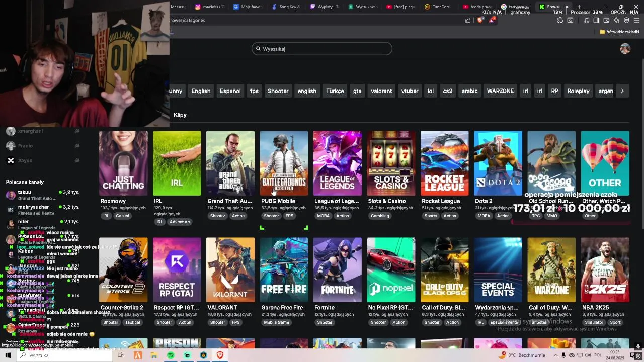Open No Pixel RP category cover

pos(391,270)
